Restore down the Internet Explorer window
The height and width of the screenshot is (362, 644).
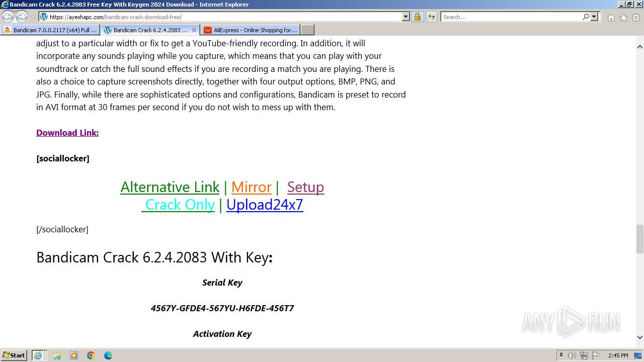coord(629,5)
